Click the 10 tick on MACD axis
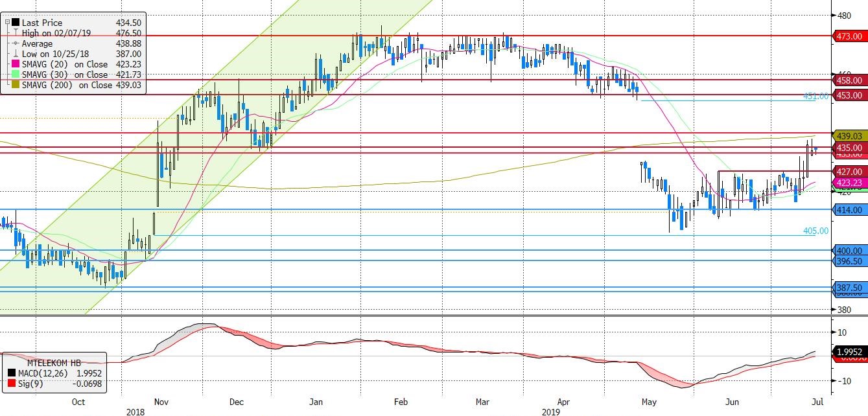The height and width of the screenshot is (416, 868). click(842, 332)
